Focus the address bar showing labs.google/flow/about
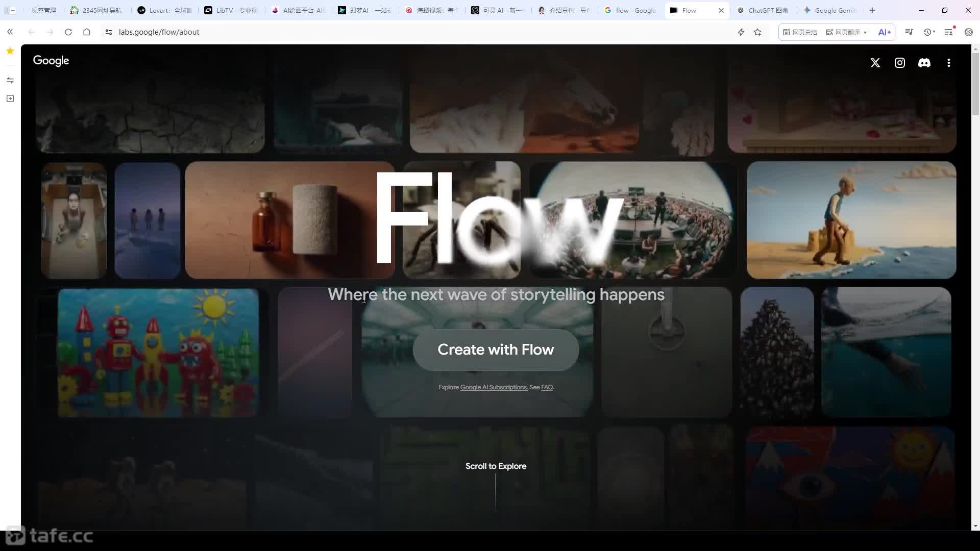The image size is (980, 551). coord(419,32)
